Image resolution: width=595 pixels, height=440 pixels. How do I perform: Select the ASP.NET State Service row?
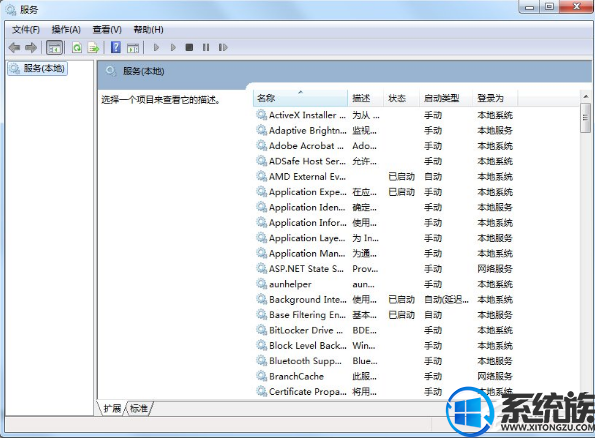pos(385,269)
